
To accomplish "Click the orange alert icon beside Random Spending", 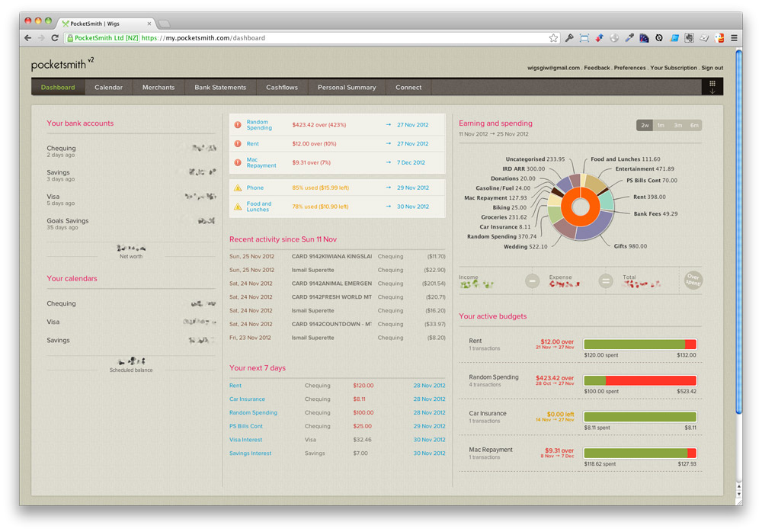I will 238,125.
